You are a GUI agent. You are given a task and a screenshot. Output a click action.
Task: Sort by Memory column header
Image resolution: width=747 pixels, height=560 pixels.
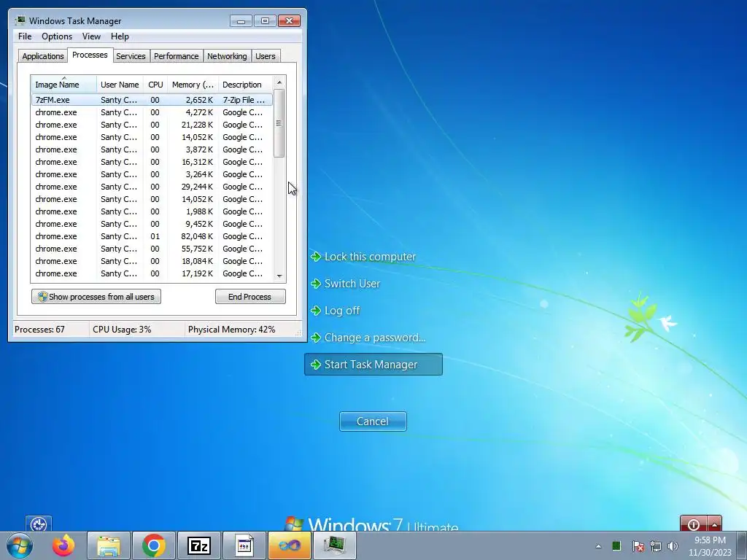(193, 85)
